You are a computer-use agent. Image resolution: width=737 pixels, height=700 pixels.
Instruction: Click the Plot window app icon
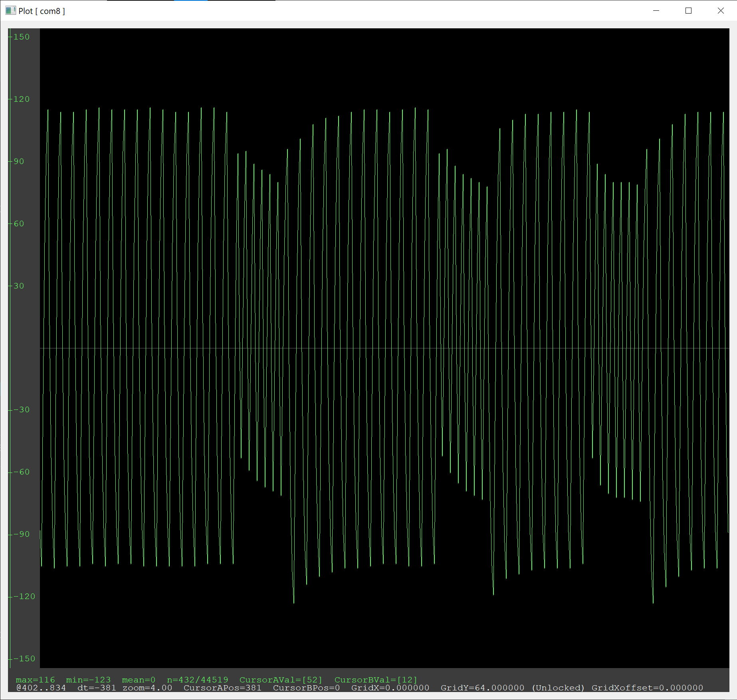pos(10,11)
